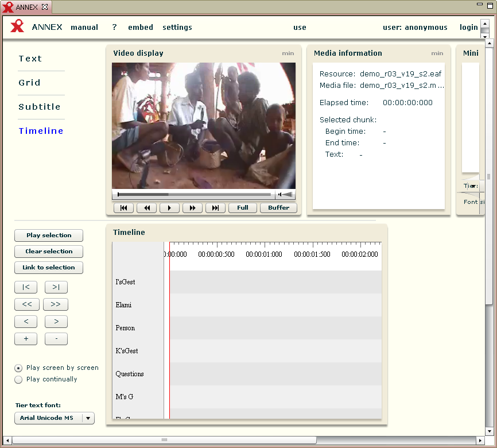Minimize the Media information panel
Viewport: 497px width, 448px height.
(x=437, y=53)
